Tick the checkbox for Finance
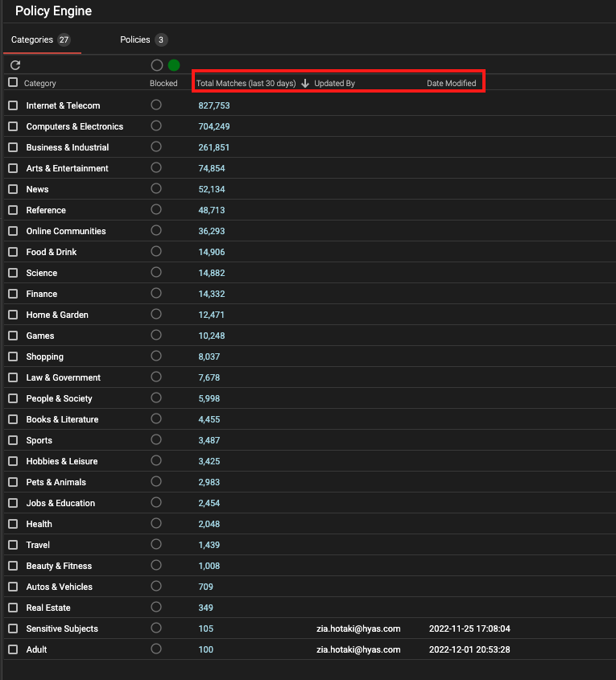Image resolution: width=616 pixels, height=680 pixels. pos(13,294)
